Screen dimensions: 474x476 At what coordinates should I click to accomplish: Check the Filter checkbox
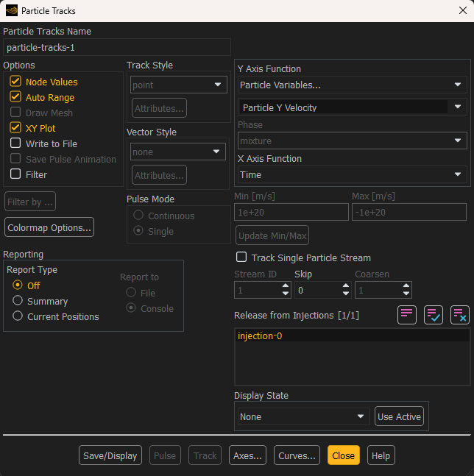pos(15,174)
